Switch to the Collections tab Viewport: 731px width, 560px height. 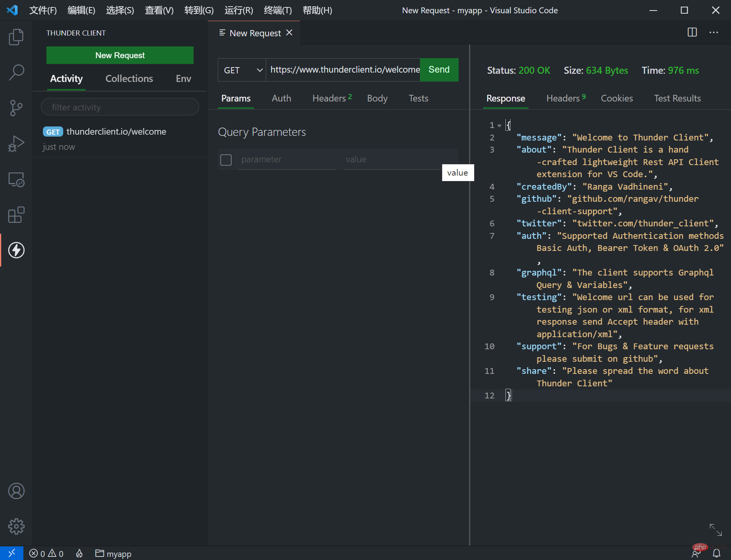[x=129, y=79]
